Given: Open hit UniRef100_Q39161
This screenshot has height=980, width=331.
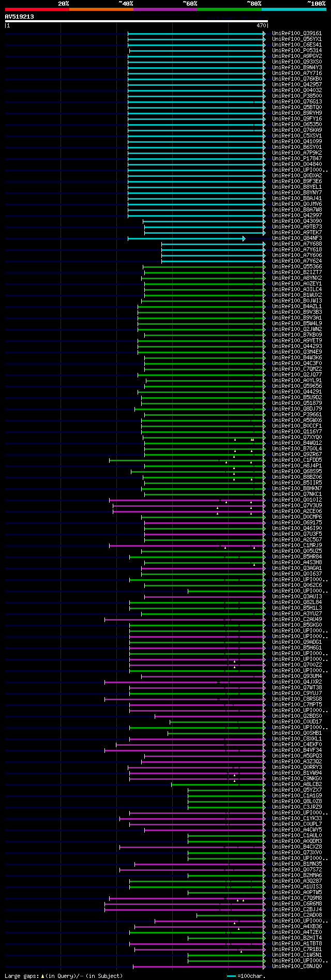Looking at the screenshot, I should point(297,33).
